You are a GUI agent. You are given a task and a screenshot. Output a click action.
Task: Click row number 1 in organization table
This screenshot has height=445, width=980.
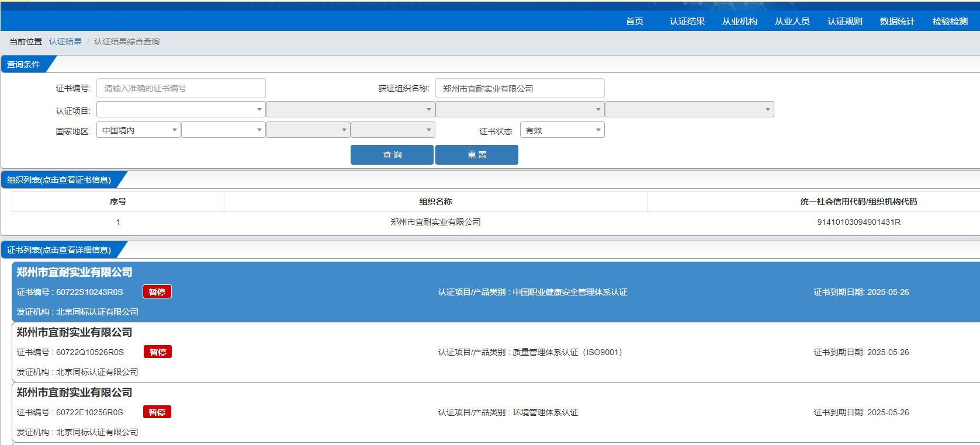pyautogui.click(x=118, y=222)
